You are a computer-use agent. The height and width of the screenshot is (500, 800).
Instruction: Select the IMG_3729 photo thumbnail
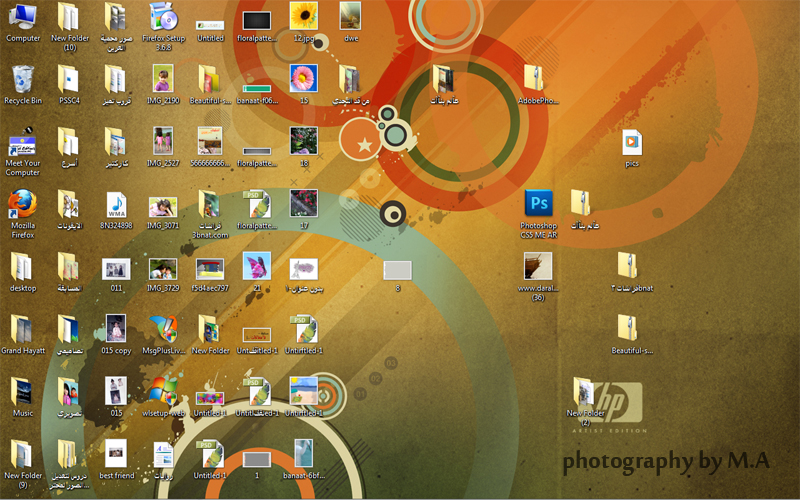pos(163,270)
